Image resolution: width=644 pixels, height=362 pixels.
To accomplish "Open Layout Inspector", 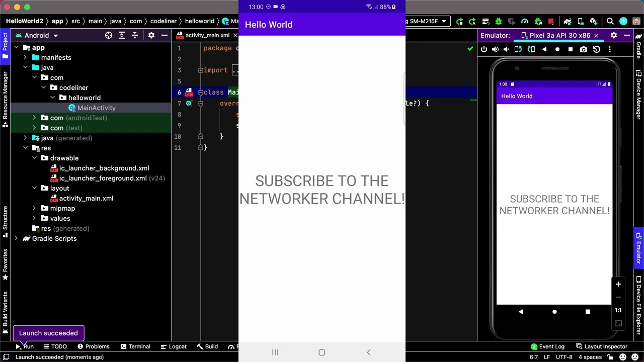I will point(602,346).
